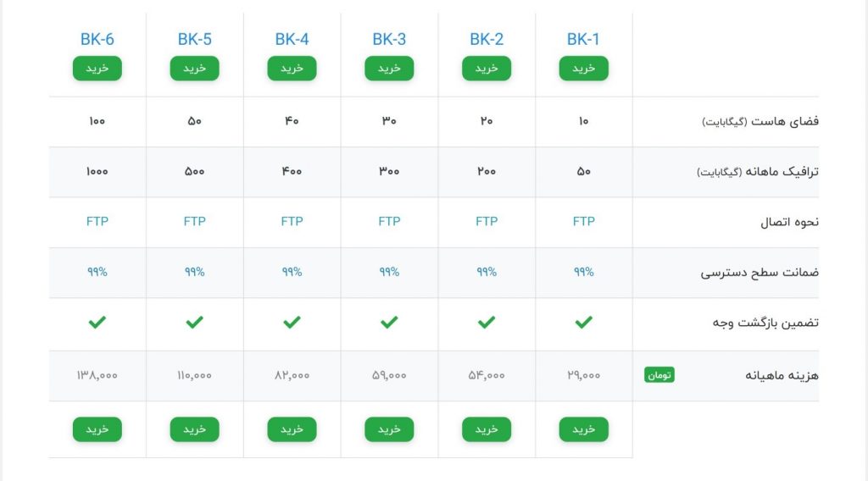Click the money-back guarantee checkmark under BK-2
868x481 pixels.
487,322
